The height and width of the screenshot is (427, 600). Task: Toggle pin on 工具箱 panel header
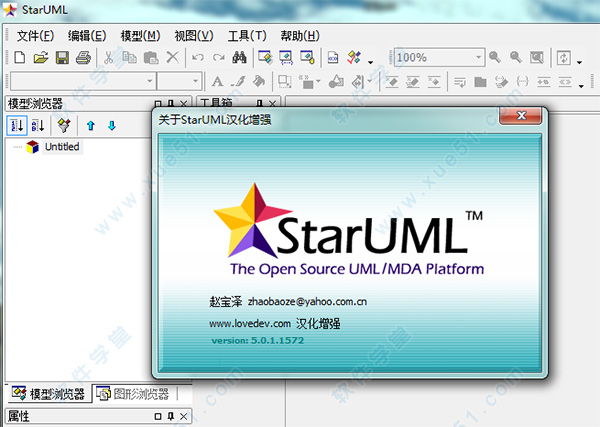coord(259,104)
